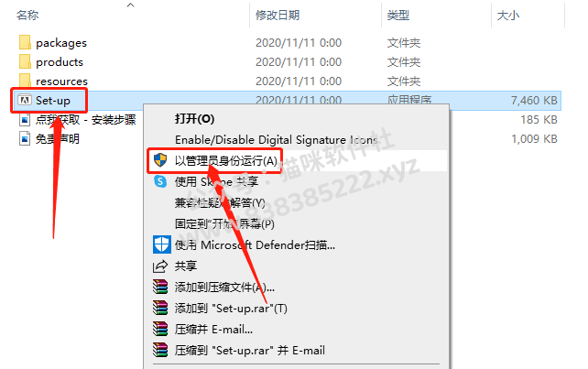Click the resources folder icon
The image size is (588, 369).
pyautogui.click(x=25, y=81)
